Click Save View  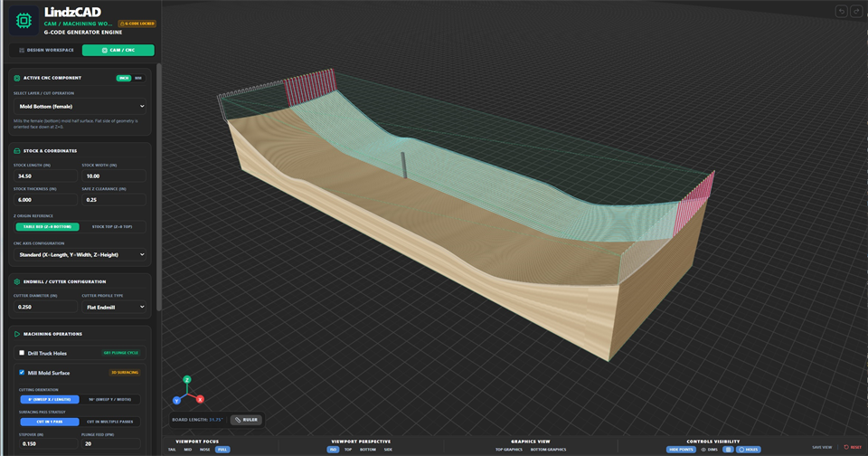822,447
